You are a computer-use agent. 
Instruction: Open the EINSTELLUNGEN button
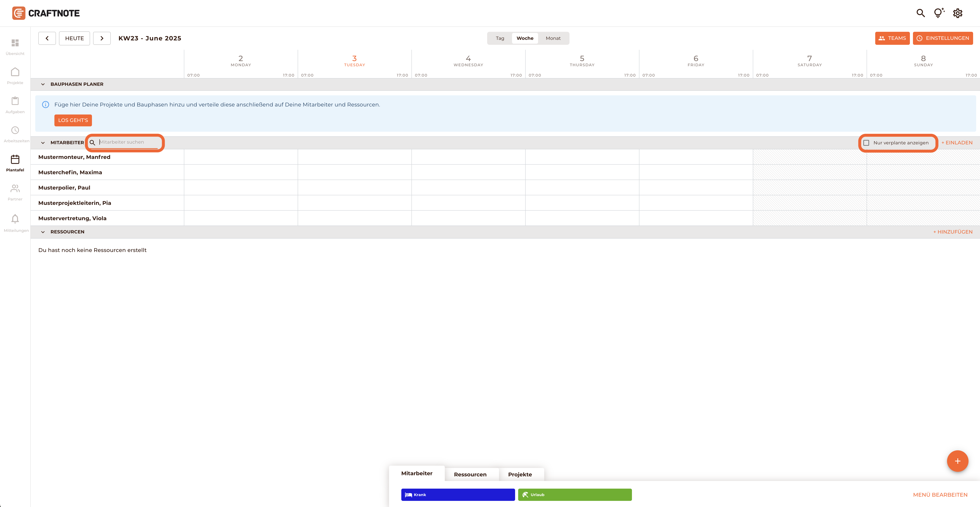tap(943, 38)
